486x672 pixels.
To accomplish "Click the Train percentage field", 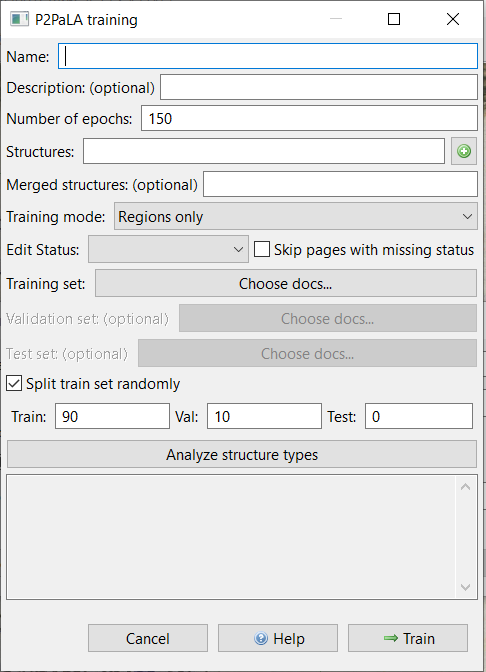I will tap(112, 416).
